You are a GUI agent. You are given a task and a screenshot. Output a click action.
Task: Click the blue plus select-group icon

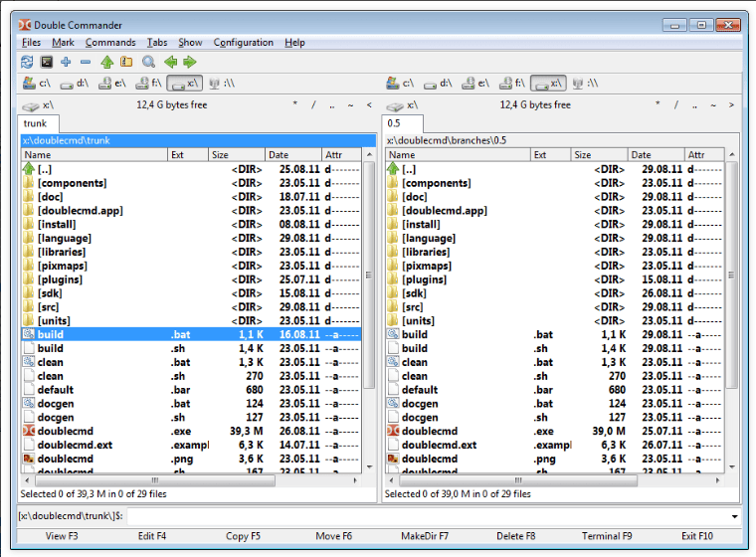pyautogui.click(x=66, y=62)
